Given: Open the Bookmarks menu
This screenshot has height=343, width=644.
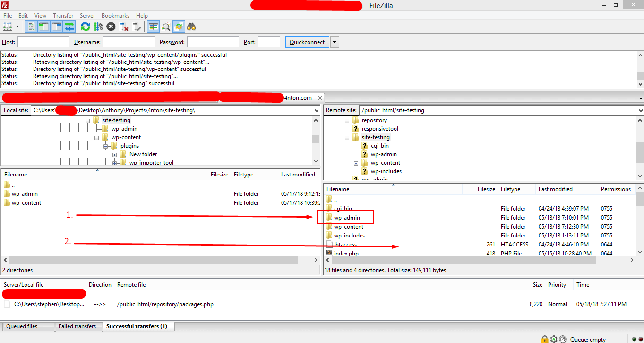Looking at the screenshot, I should tap(115, 16).
